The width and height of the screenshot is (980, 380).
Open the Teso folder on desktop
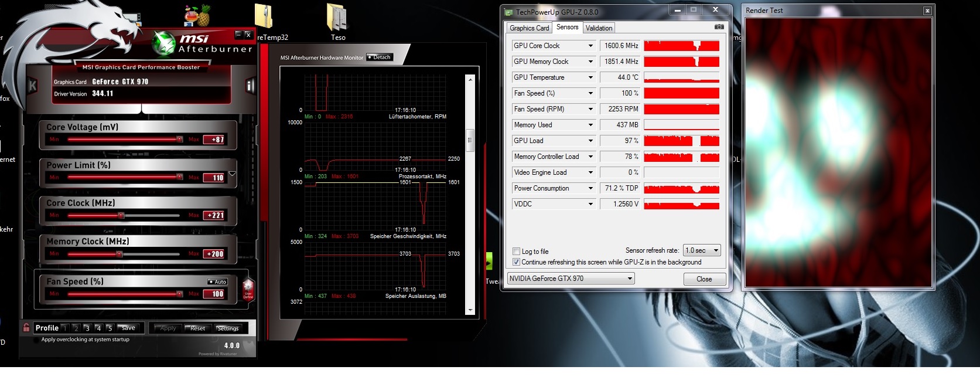[x=337, y=18]
